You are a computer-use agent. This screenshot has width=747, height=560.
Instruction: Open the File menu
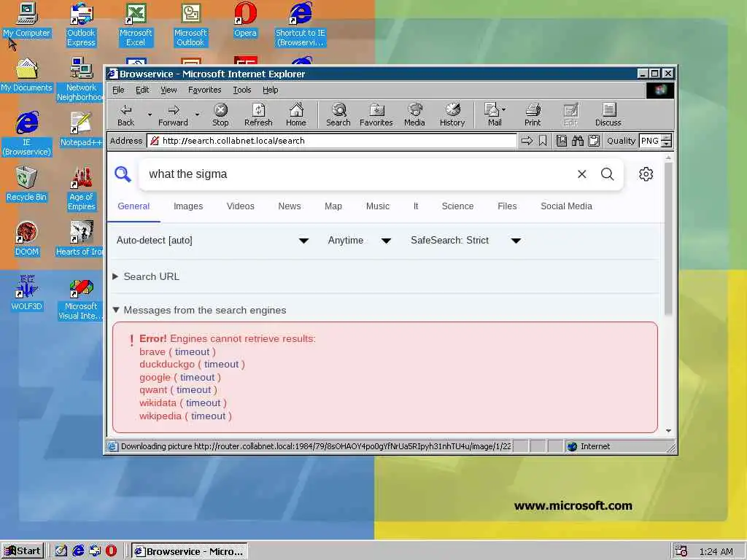click(x=118, y=90)
